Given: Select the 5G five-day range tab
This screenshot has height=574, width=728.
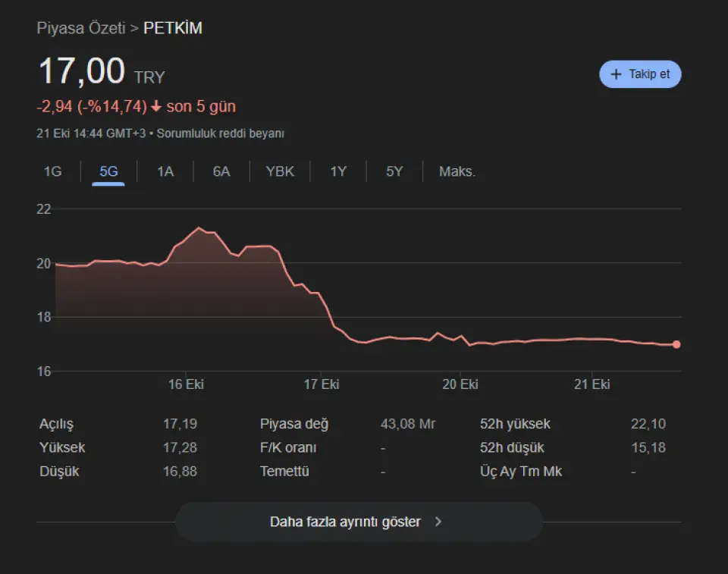Looking at the screenshot, I should [x=108, y=171].
